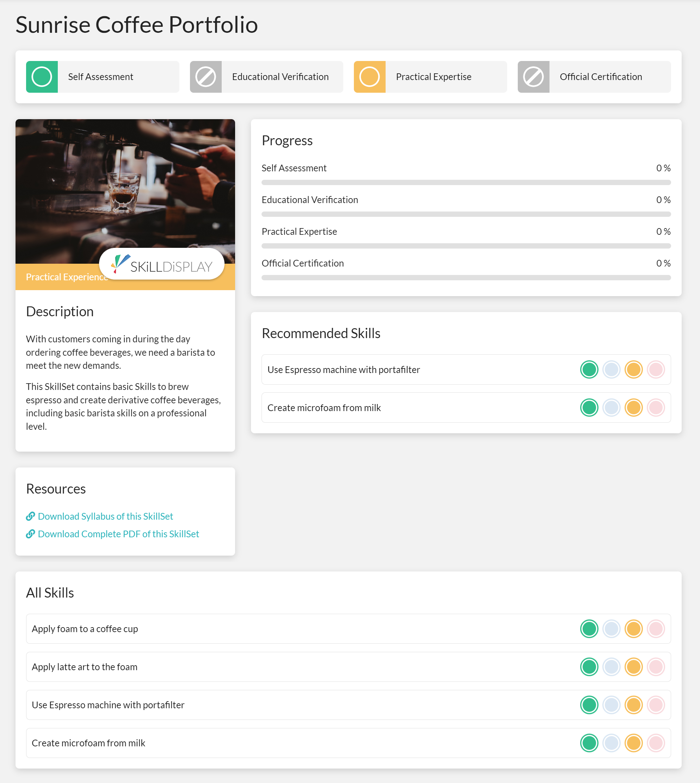This screenshot has height=783, width=700.
Task: Click orange circle in All Skills Use Espresso row
Action: coord(633,705)
